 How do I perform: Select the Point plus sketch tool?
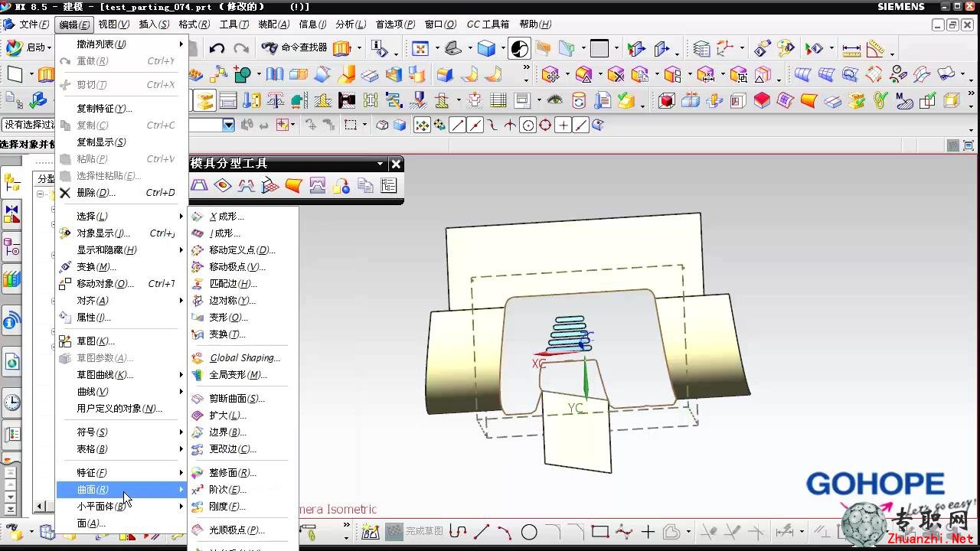pos(648,532)
